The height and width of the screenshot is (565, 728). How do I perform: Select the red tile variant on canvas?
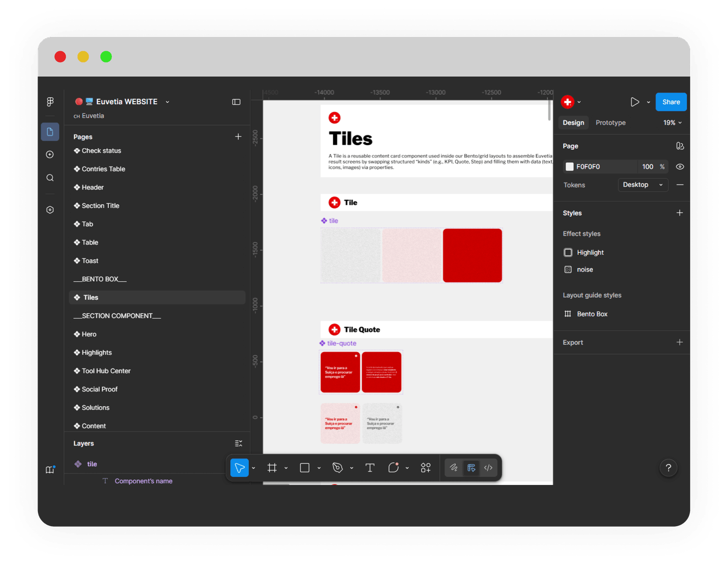(473, 255)
